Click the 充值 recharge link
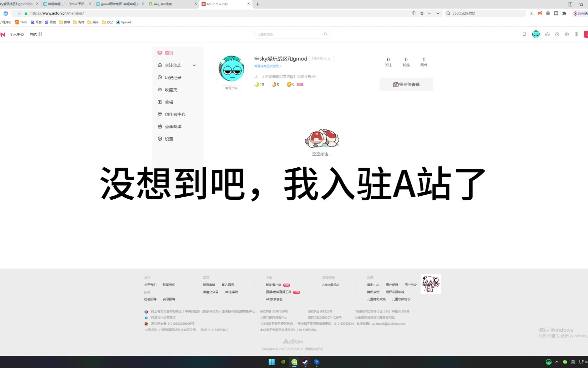 300,85
